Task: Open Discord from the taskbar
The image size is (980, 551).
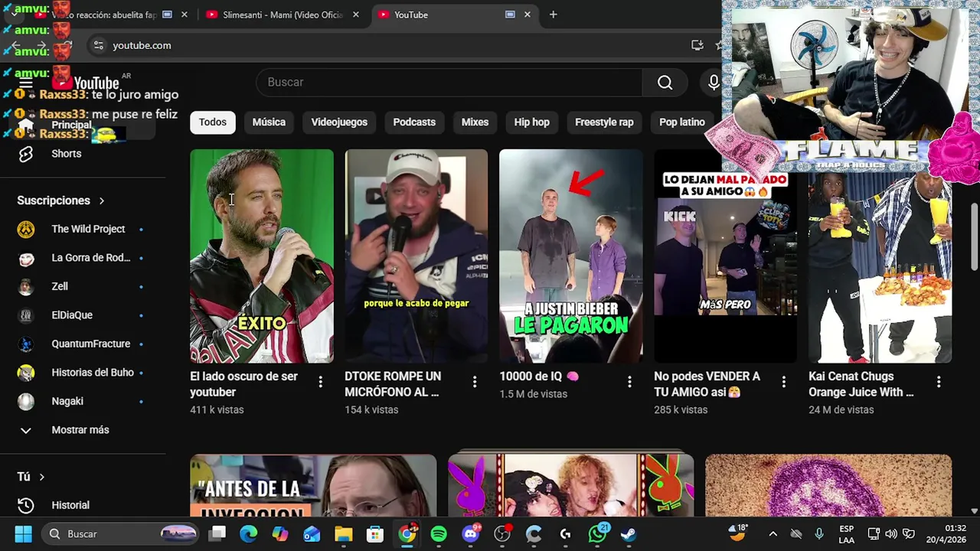Action: [471, 534]
